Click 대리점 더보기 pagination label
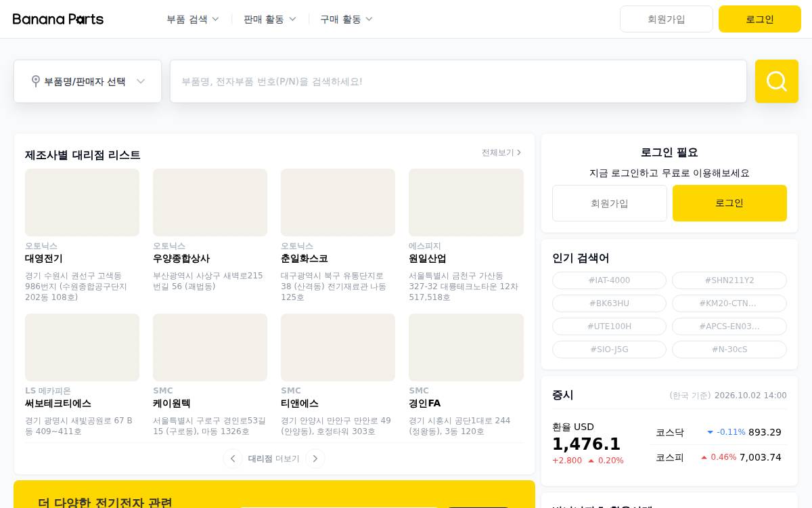This screenshot has width=812, height=508. tap(274, 459)
